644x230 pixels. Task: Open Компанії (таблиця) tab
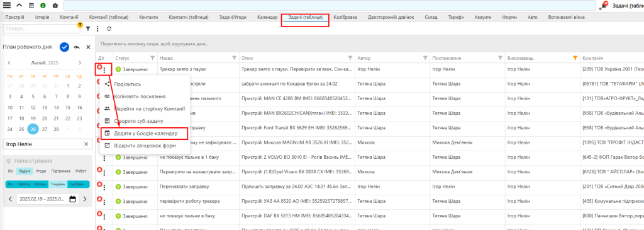tap(109, 17)
